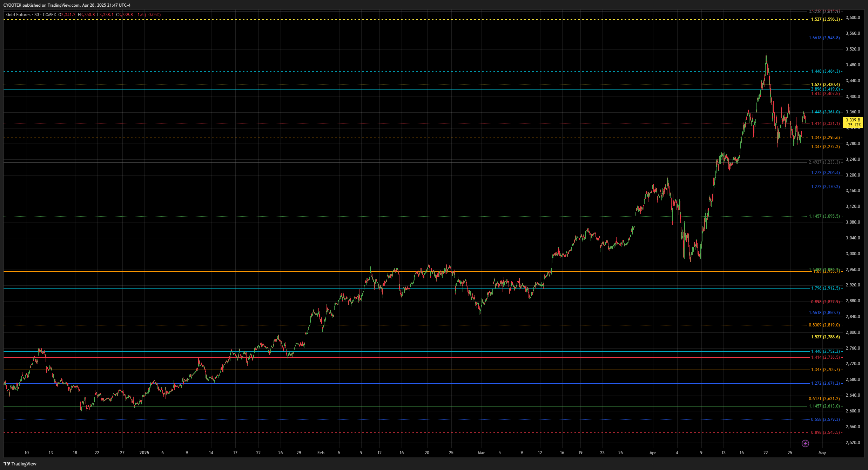Select the Gold Futures symbol title
Screen dimensions: 868x470
click(18, 15)
